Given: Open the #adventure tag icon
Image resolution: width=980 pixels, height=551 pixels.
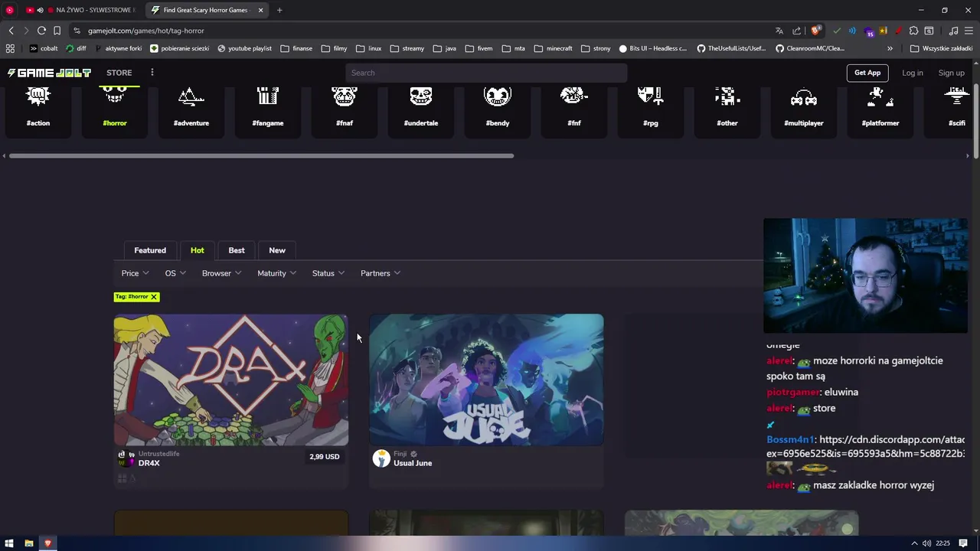Looking at the screenshot, I should (x=191, y=98).
